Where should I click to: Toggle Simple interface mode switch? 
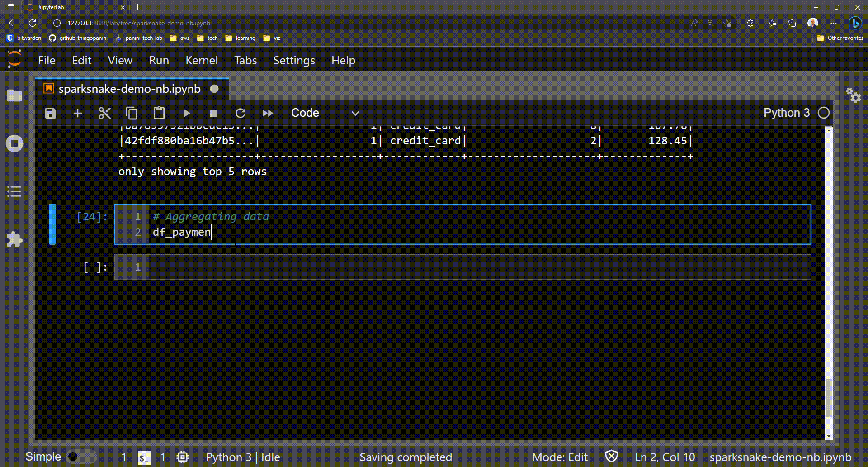[82, 457]
